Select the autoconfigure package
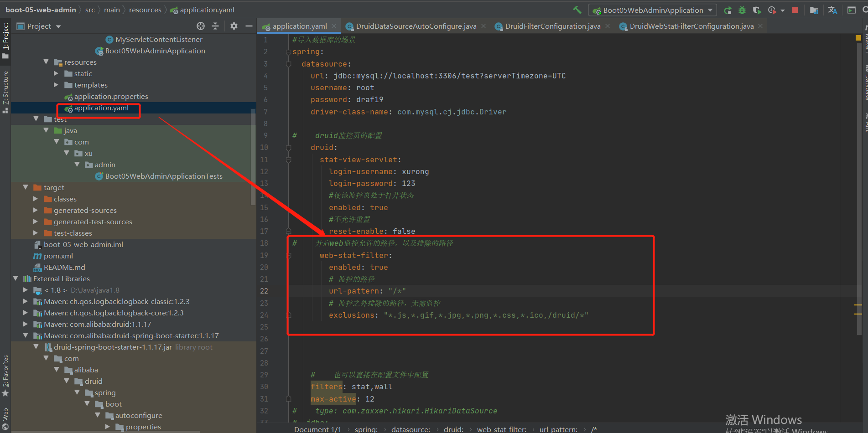The height and width of the screenshot is (433, 868). (x=138, y=416)
